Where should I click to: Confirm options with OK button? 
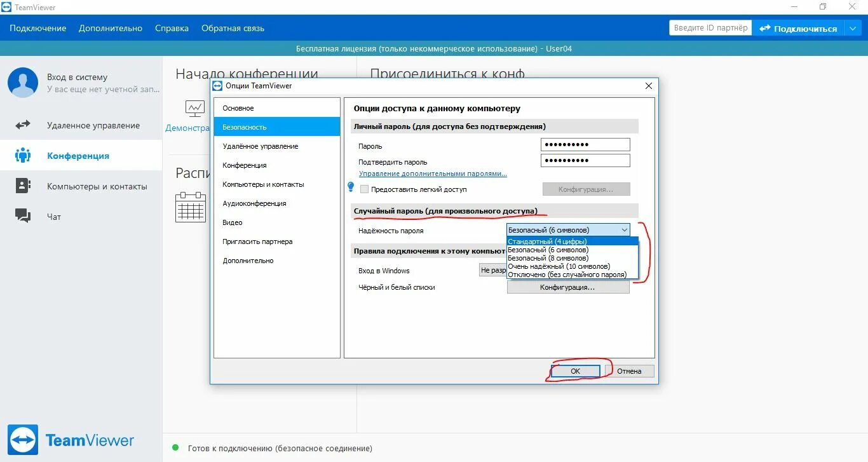click(575, 371)
